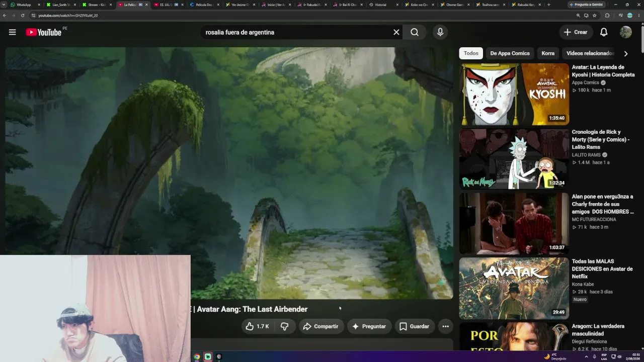Open a new browser tab
The height and width of the screenshot is (362, 644).
(x=548, y=5)
